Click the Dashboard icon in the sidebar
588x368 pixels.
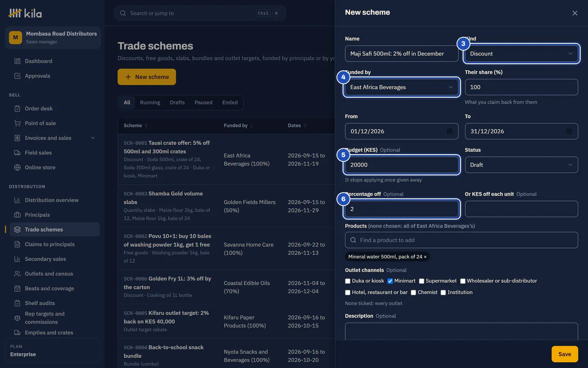coord(17,61)
